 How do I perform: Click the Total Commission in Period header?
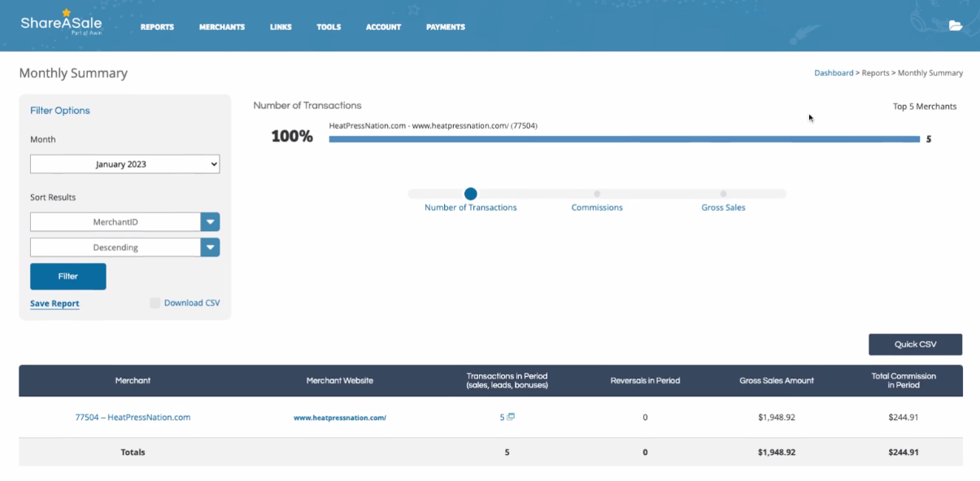[903, 381]
